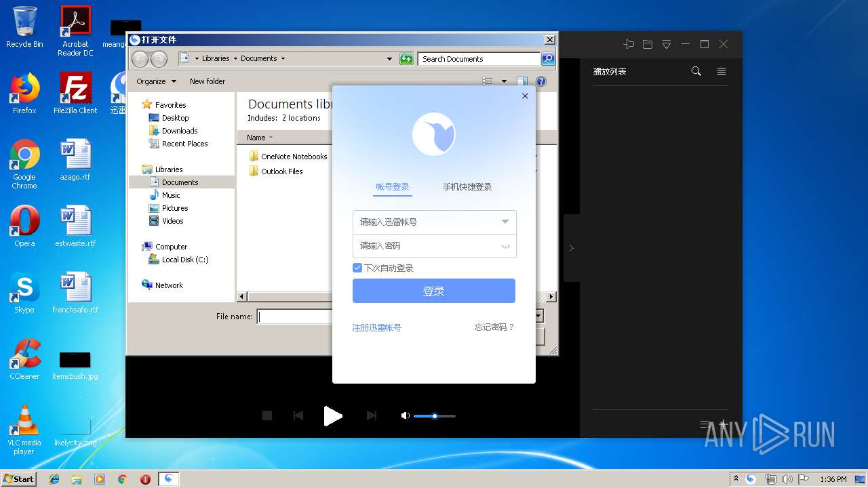Mute the player volume speaker icon

click(x=405, y=415)
